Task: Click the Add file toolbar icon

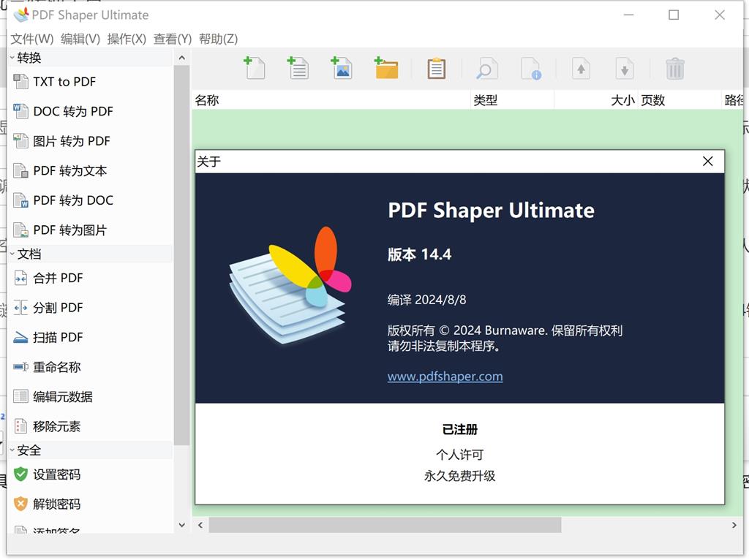Action: pyautogui.click(x=254, y=68)
